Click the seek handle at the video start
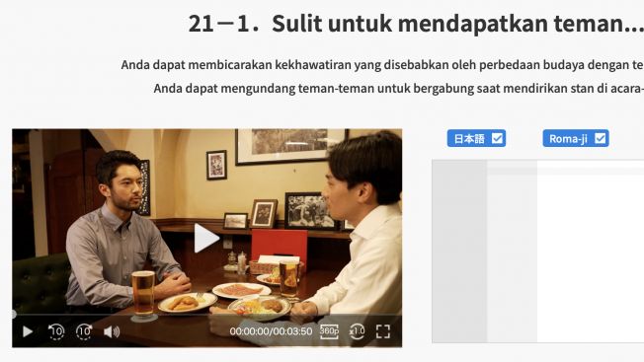 pos(13,315)
